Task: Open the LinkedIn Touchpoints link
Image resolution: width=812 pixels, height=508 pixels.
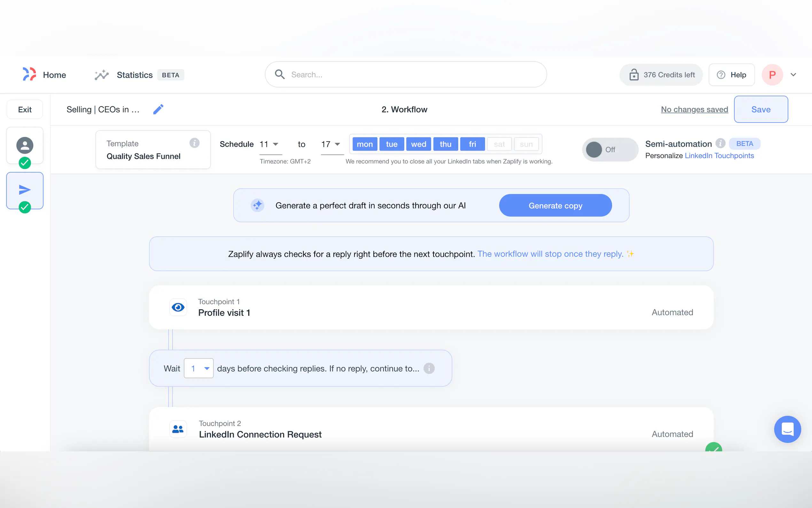Action: pos(719,155)
